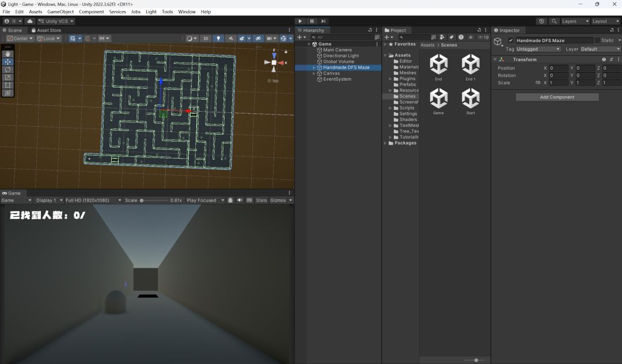This screenshot has width=622, height=364.
Task: Toggle 2D mode in the Scene view
Action: 206,39
